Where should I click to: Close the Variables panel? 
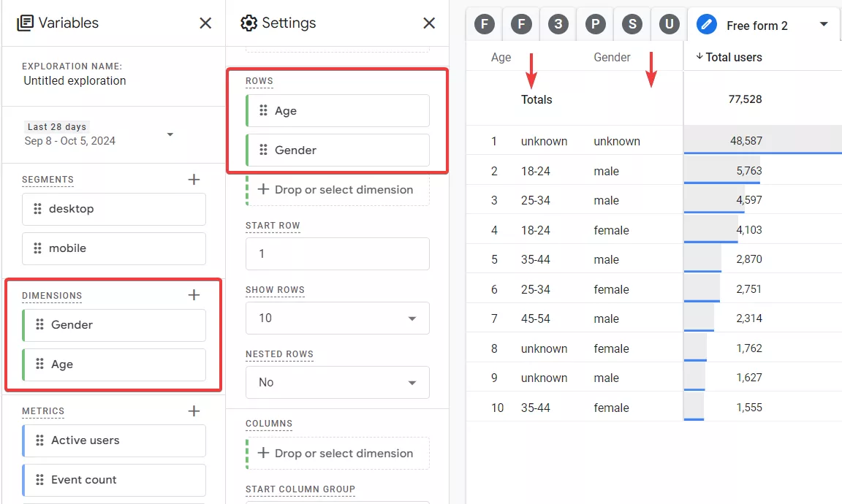(x=205, y=23)
